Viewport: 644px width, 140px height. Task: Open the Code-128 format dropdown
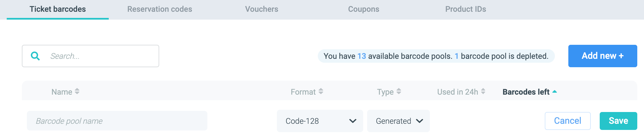320,121
